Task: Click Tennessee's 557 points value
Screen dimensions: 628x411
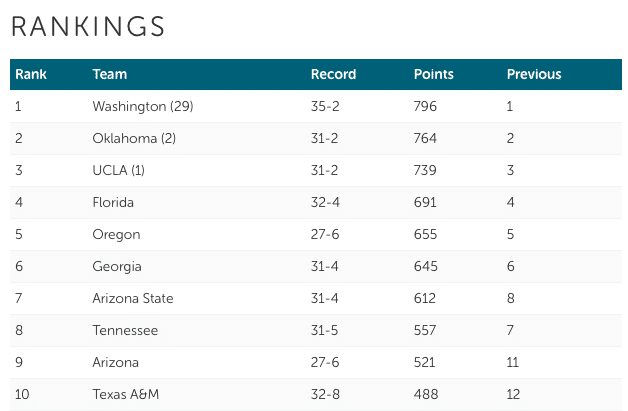Action: pyautogui.click(x=425, y=330)
